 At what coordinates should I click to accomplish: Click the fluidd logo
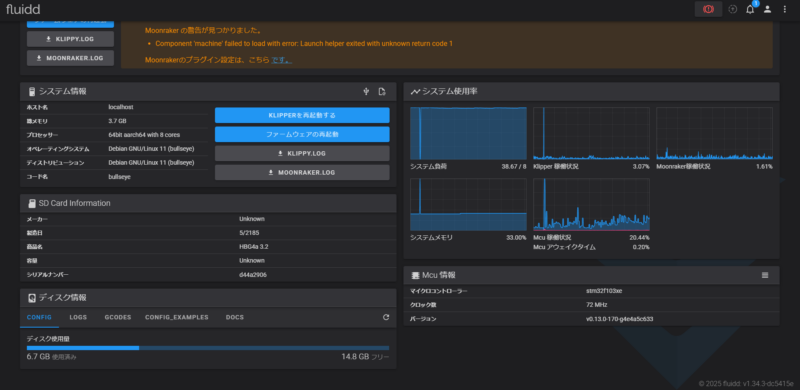point(23,9)
